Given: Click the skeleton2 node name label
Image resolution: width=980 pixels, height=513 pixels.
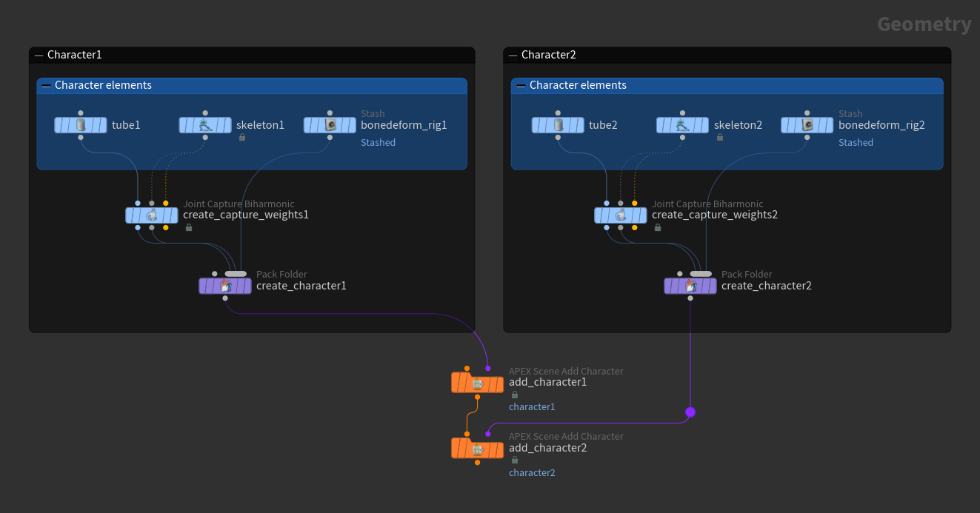Looking at the screenshot, I should 738,125.
